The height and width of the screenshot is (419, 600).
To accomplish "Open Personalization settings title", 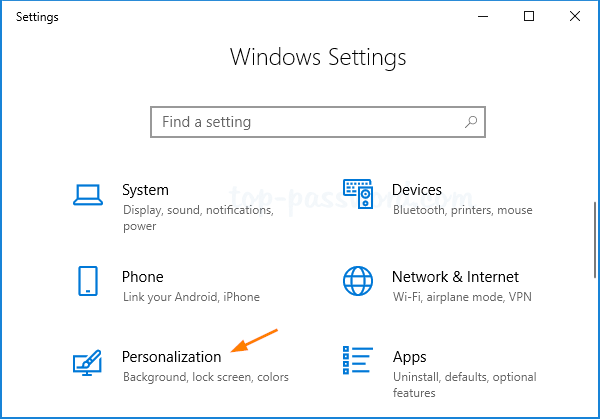I will click(171, 357).
